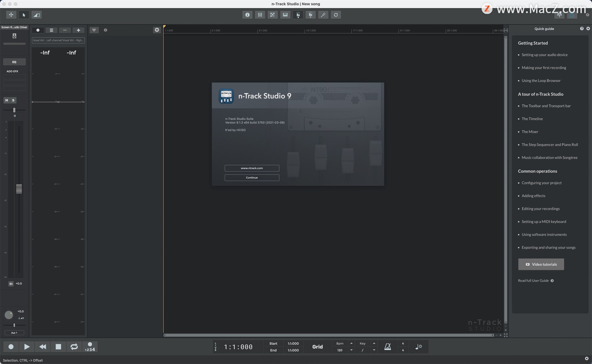Viewport: 592px width, 364px height.
Task: Open the step sequencer grid icon
Action: point(273,15)
